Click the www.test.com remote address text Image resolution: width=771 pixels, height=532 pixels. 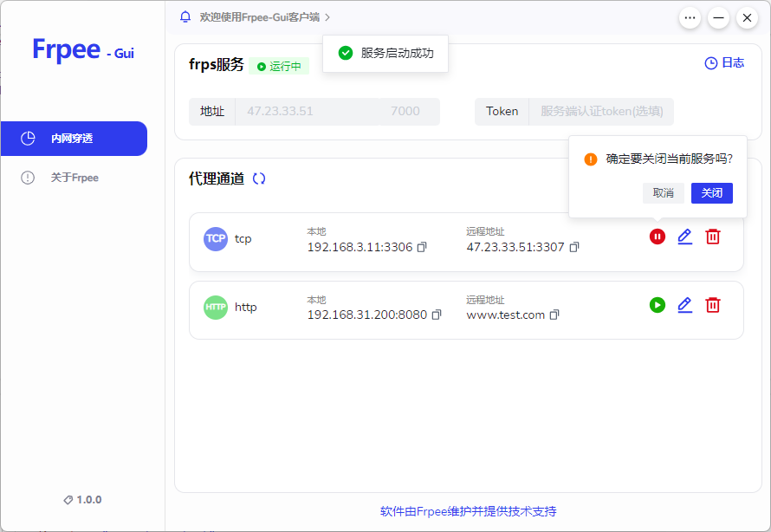point(505,315)
